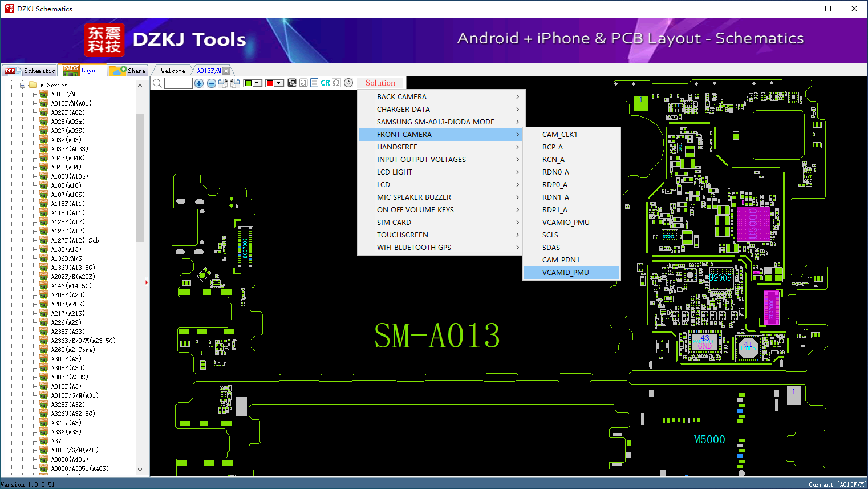Image resolution: width=868 pixels, height=489 pixels.
Task: Click the Current [A013F/M] status text
Action: click(837, 484)
